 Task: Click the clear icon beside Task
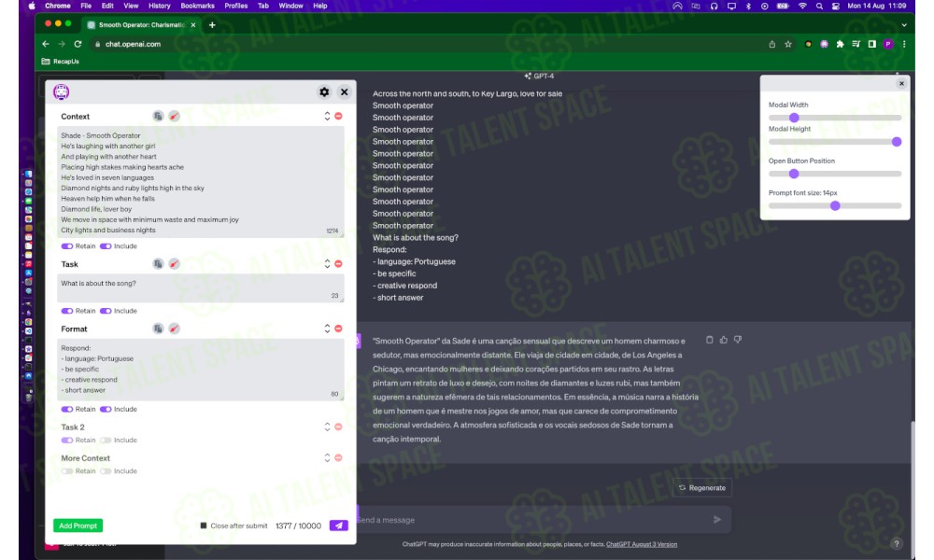click(x=174, y=263)
